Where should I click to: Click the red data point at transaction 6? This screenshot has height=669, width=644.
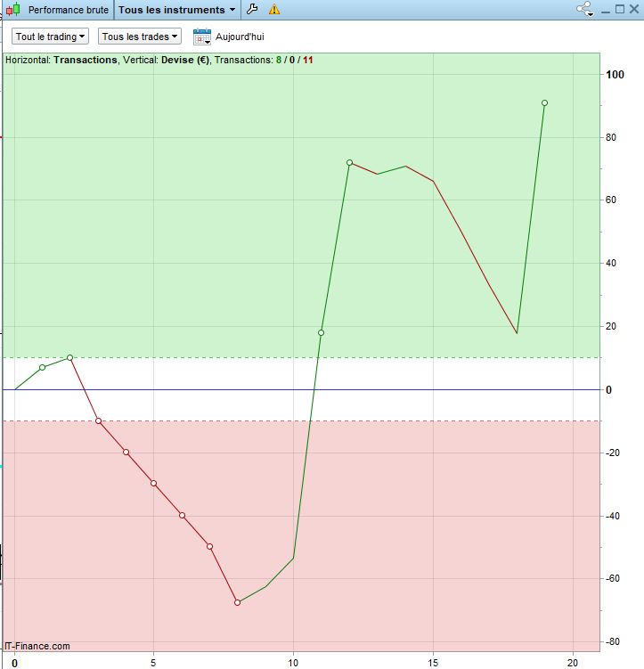pyautogui.click(x=182, y=516)
